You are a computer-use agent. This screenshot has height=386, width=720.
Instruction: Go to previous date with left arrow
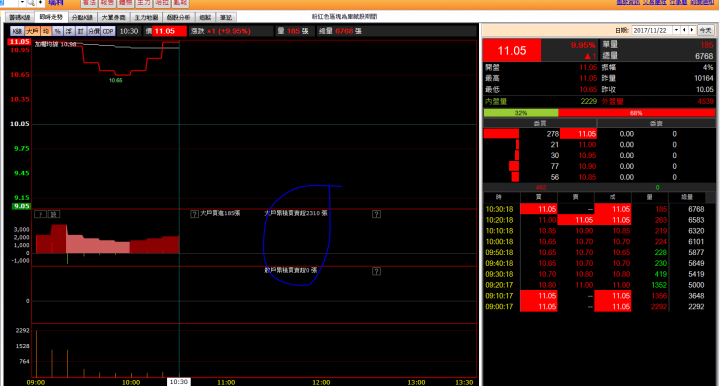tap(684, 30)
